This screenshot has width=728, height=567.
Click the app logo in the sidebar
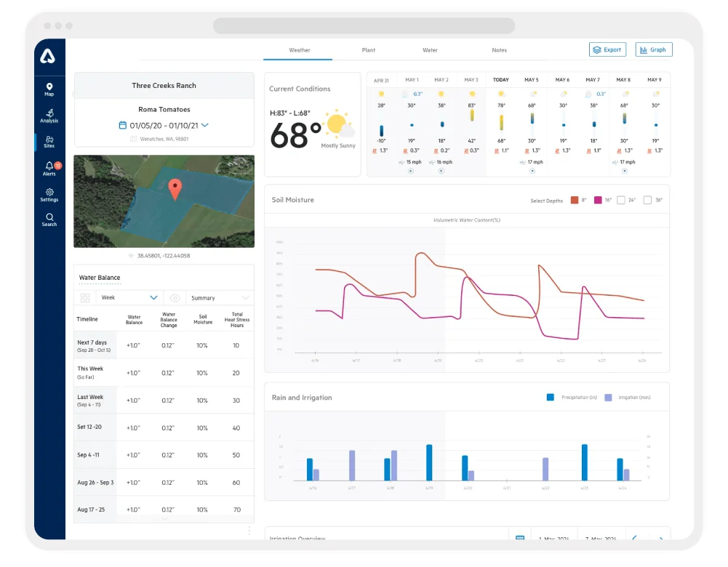point(48,57)
